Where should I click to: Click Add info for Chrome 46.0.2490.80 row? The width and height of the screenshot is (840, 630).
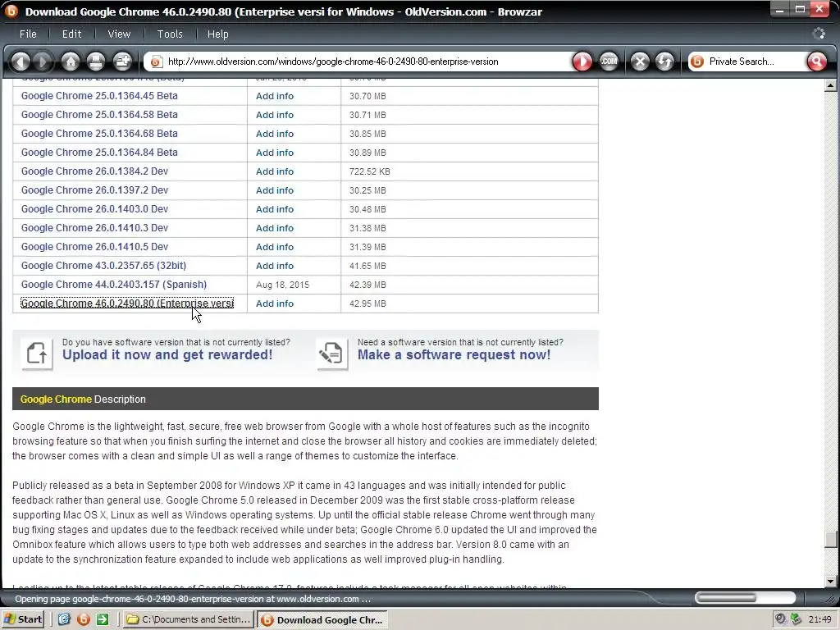pyautogui.click(x=274, y=304)
